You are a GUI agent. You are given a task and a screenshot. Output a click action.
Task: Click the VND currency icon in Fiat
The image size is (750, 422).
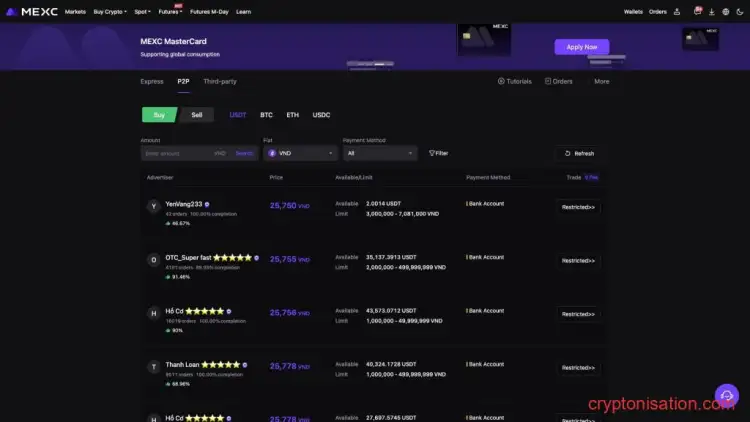[272, 153]
